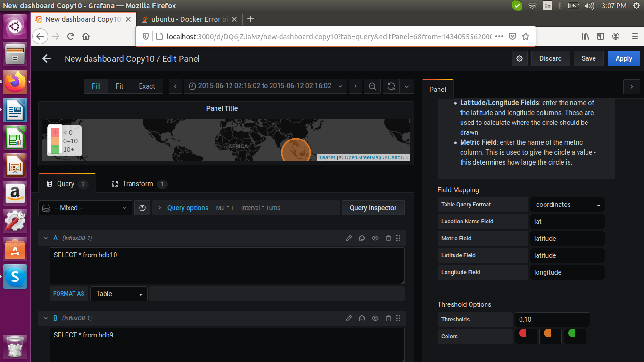Image resolution: width=644 pixels, height=362 pixels.
Task: Open the datasource help icon
Action: tap(142, 208)
